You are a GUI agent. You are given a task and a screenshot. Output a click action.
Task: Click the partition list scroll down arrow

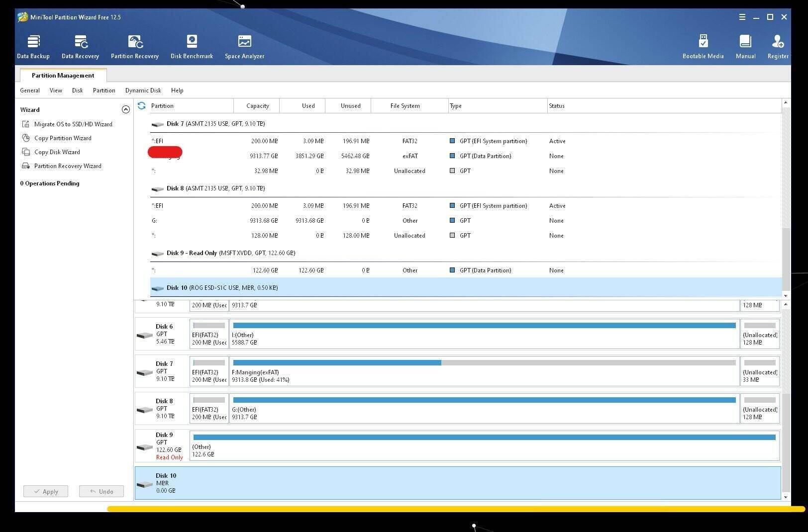786,295
